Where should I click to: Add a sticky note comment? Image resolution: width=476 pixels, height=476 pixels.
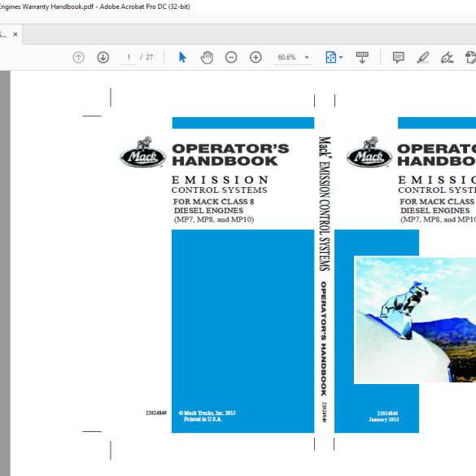pyautogui.click(x=398, y=57)
